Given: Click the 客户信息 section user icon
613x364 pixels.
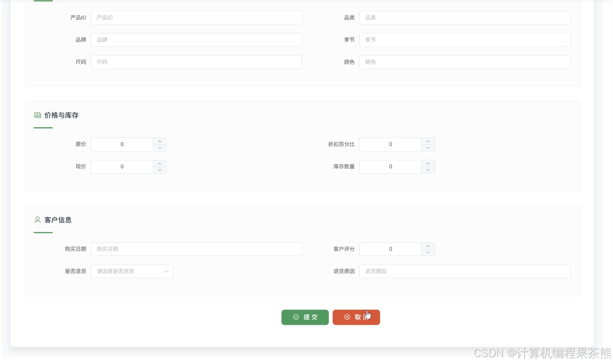Looking at the screenshot, I should coord(37,220).
